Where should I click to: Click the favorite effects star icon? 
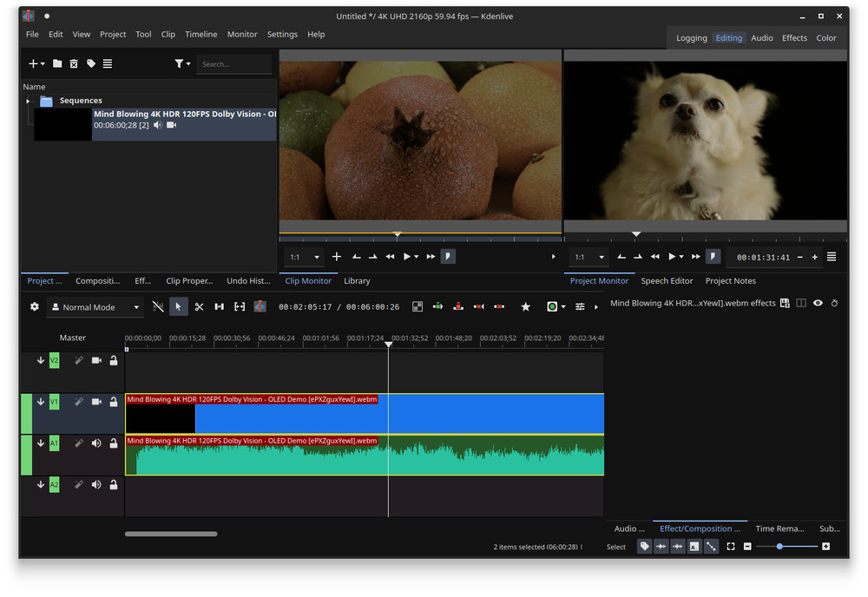[526, 306]
